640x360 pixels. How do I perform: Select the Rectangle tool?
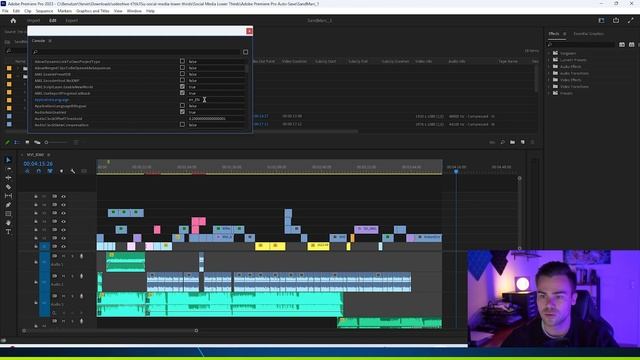[8, 214]
